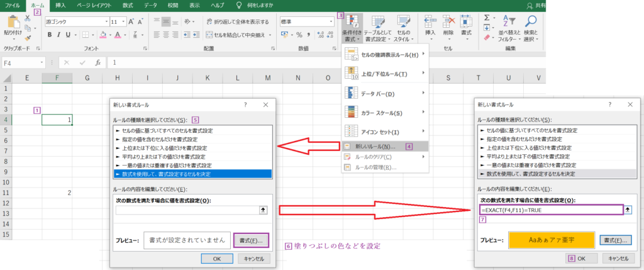
Task: Click the bottom vertical align icon
Action: pyautogui.click(x=175, y=22)
